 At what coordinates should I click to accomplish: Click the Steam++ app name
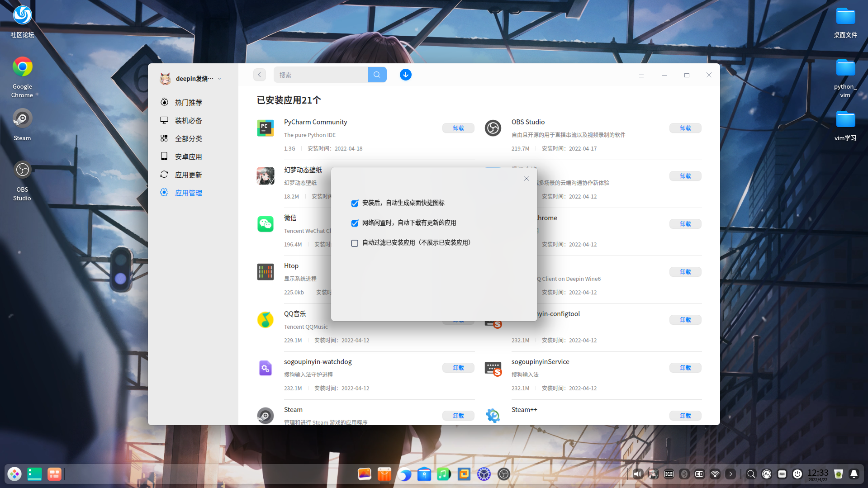point(524,410)
